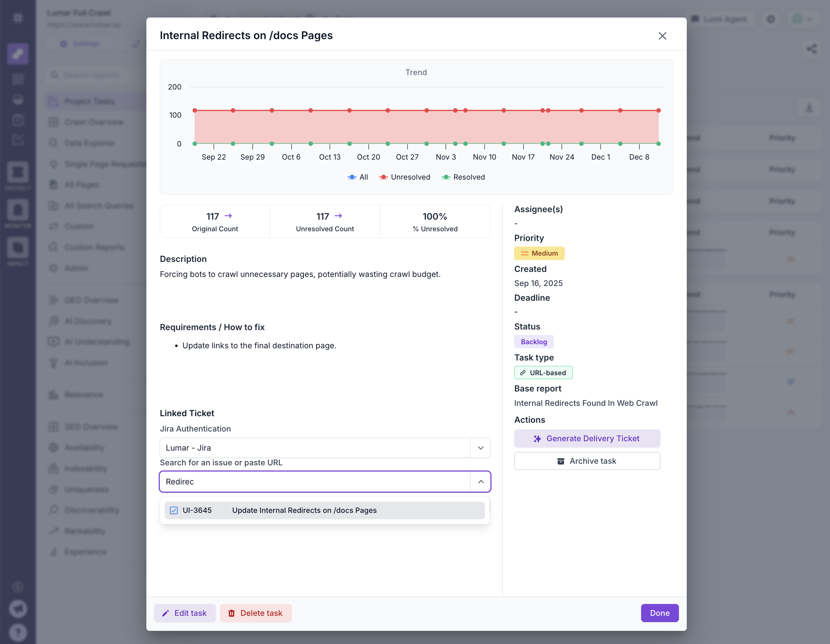
Task: Collapse the issue search dropdown chevron
Action: click(480, 482)
